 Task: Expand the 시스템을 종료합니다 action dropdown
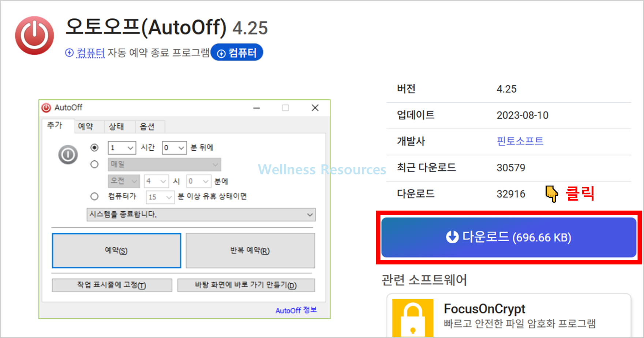pos(201,214)
